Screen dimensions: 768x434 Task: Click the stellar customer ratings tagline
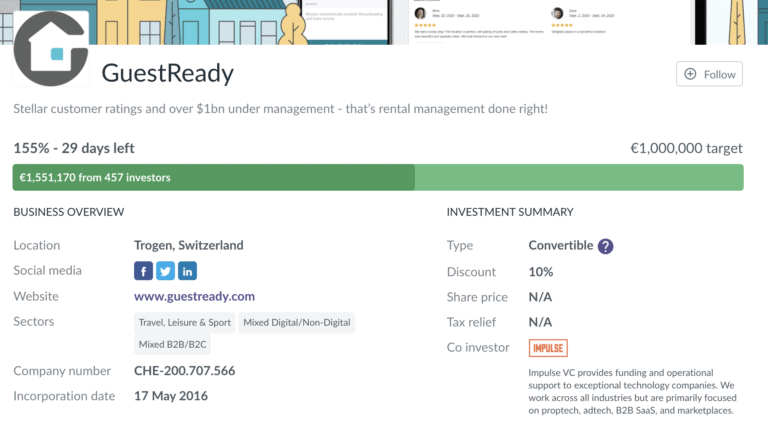[281, 109]
